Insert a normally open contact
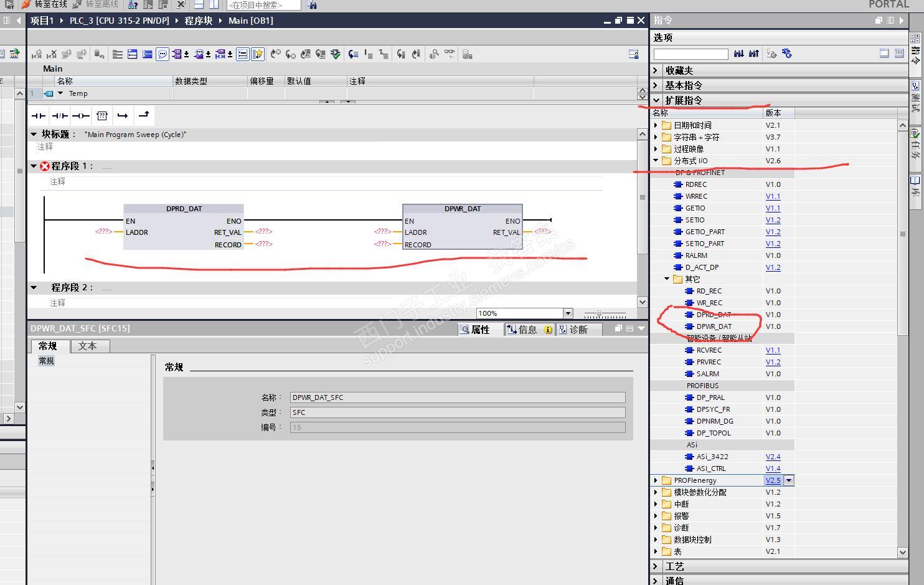924x585 pixels. click(x=39, y=115)
